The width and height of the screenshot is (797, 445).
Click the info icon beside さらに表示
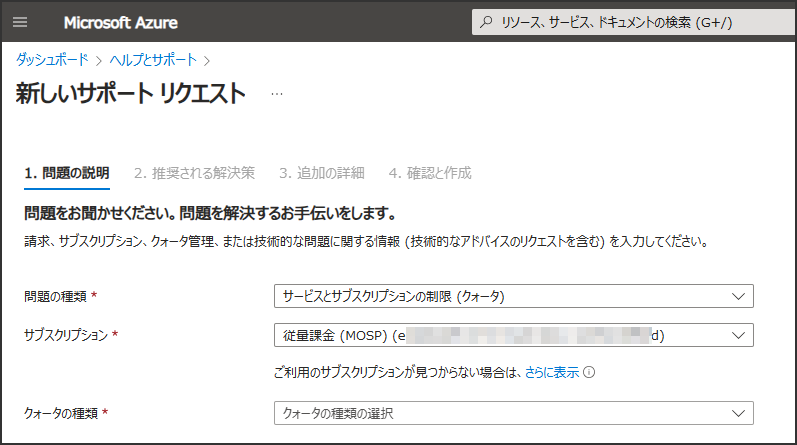(x=589, y=372)
